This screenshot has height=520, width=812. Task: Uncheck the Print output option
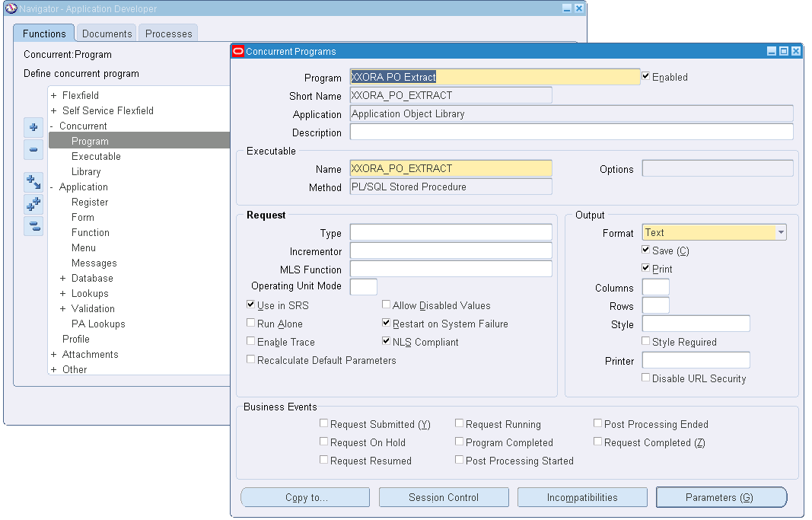(646, 268)
